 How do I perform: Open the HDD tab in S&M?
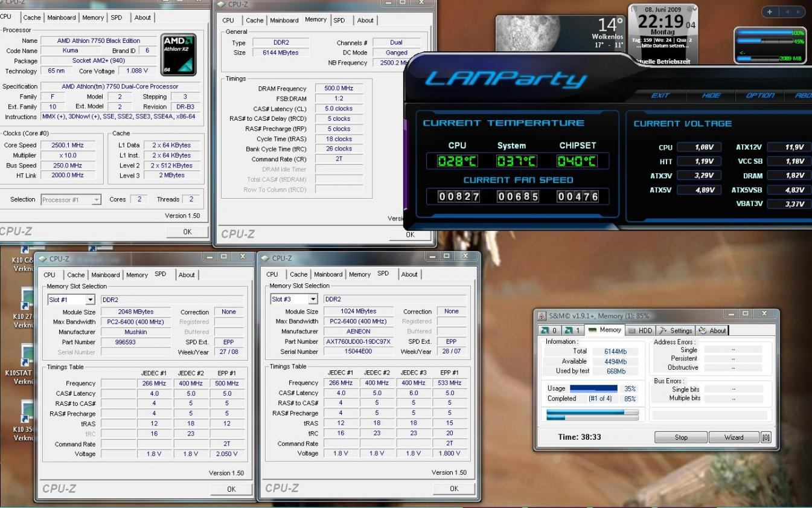point(641,330)
